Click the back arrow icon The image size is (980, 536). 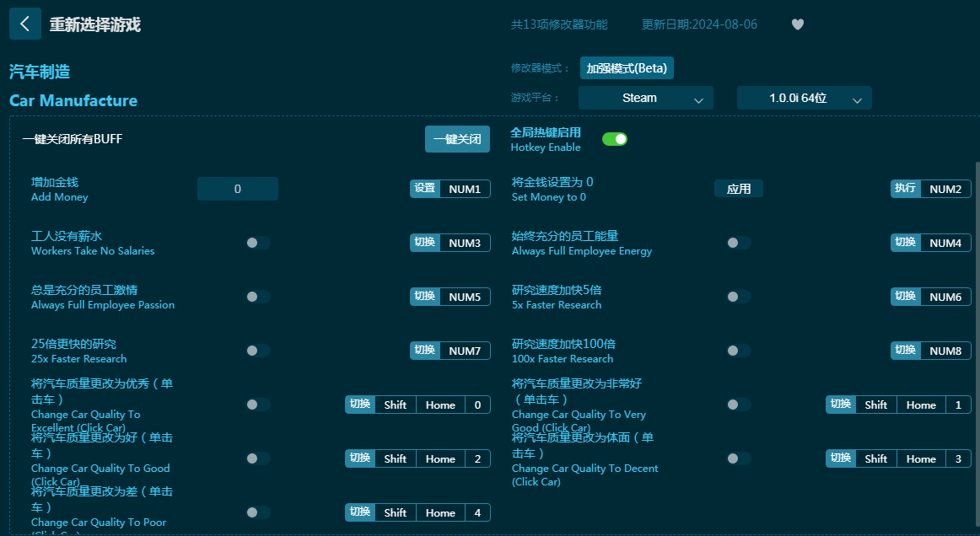24,24
